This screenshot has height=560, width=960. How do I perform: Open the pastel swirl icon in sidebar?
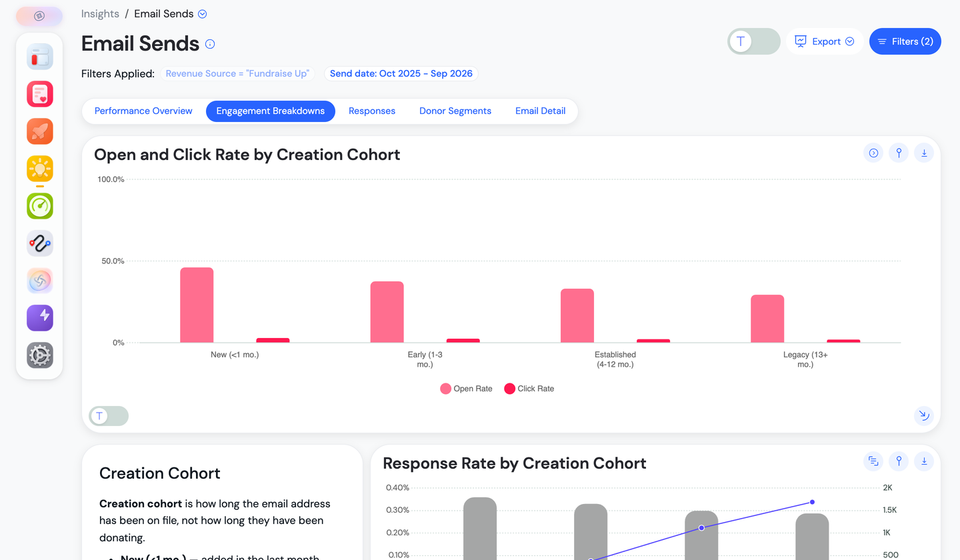(40, 281)
